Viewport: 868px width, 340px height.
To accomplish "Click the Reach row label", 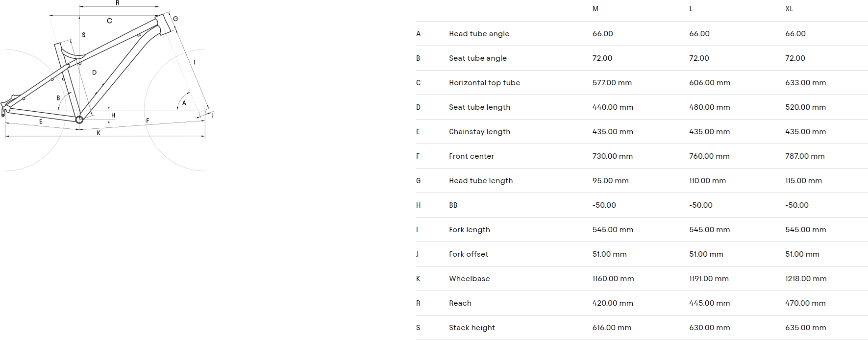I will point(460,303).
